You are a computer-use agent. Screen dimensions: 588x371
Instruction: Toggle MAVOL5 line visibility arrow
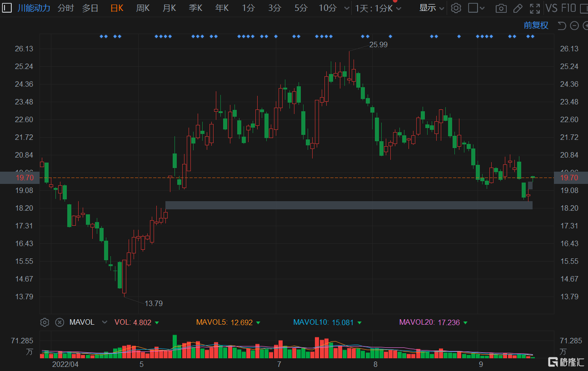(x=258, y=323)
